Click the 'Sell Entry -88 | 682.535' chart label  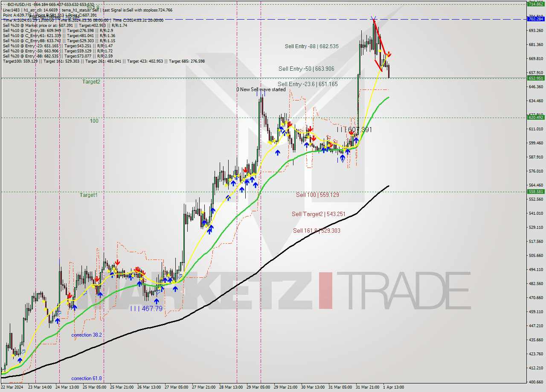[312, 46]
